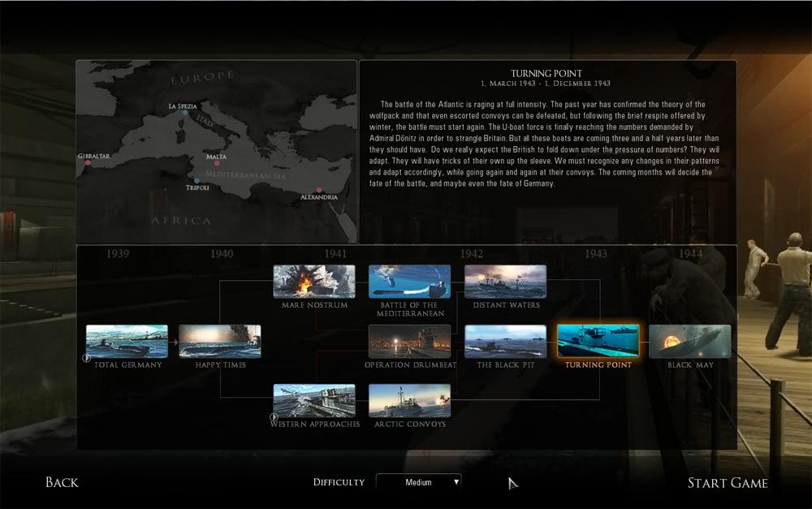812x509 pixels.
Task: Select the Total Germany campaign thumbnail
Action: [127, 341]
